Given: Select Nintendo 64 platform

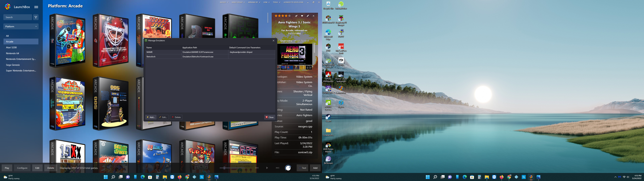Looking at the screenshot, I should tap(21, 53).
